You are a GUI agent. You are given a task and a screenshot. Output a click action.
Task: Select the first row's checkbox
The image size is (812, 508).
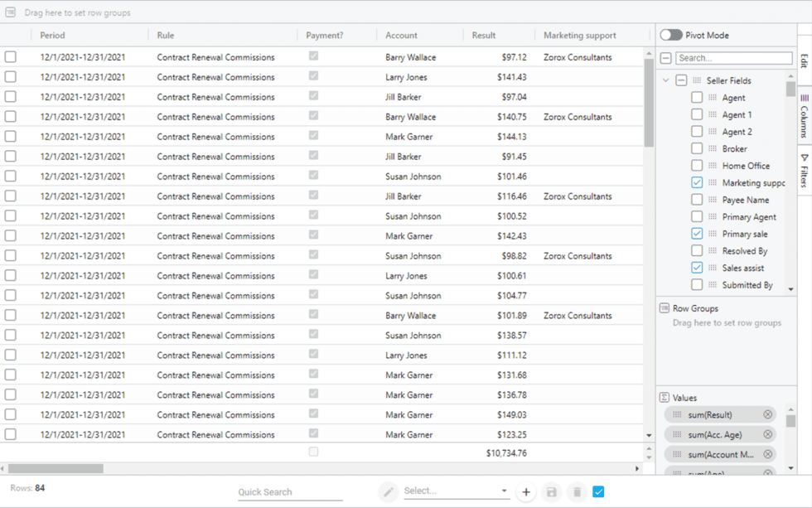(x=11, y=56)
